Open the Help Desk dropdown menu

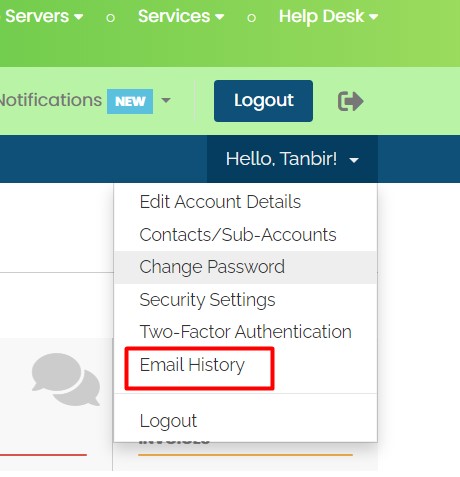click(x=328, y=16)
